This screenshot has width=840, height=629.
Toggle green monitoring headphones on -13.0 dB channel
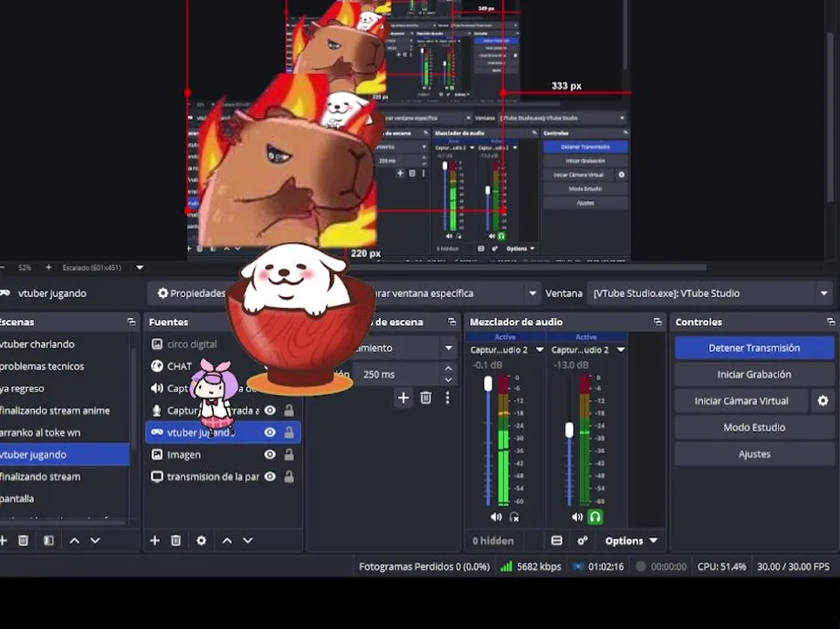596,517
